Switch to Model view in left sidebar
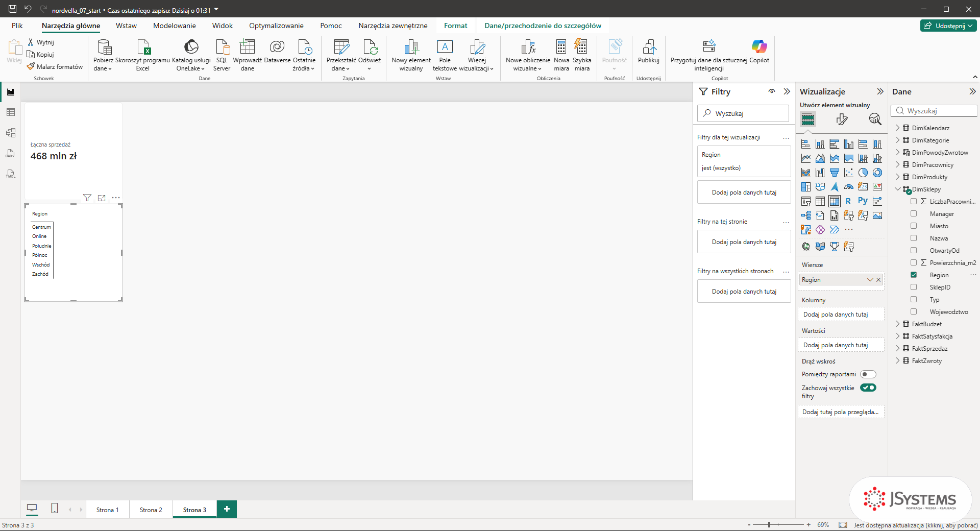The image size is (980, 531). (11, 133)
